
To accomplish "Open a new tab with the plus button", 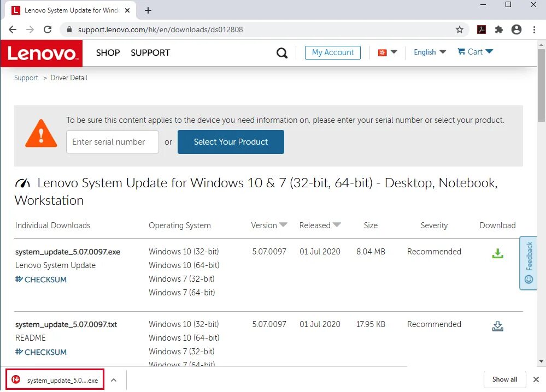I will pyautogui.click(x=148, y=10).
